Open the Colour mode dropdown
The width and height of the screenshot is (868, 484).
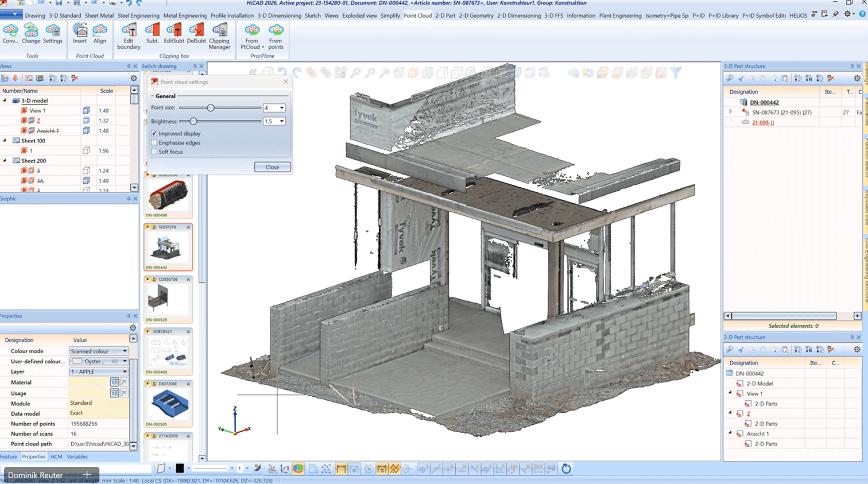[x=125, y=351]
